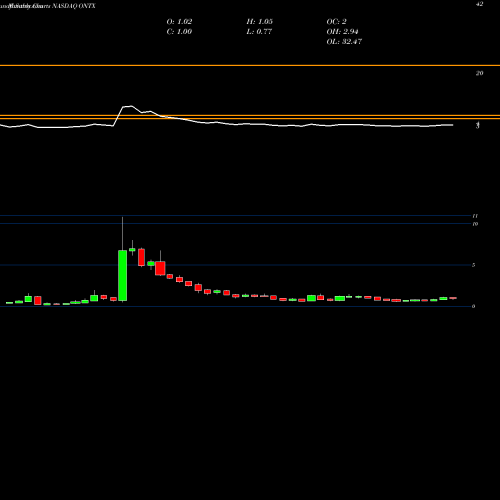Viewport: 500px width, 500px height.
Task: Click the '10' price axis label
Action: point(475,224)
